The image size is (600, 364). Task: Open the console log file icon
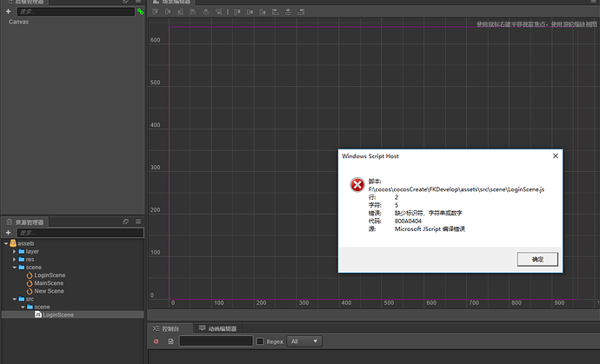point(170,341)
